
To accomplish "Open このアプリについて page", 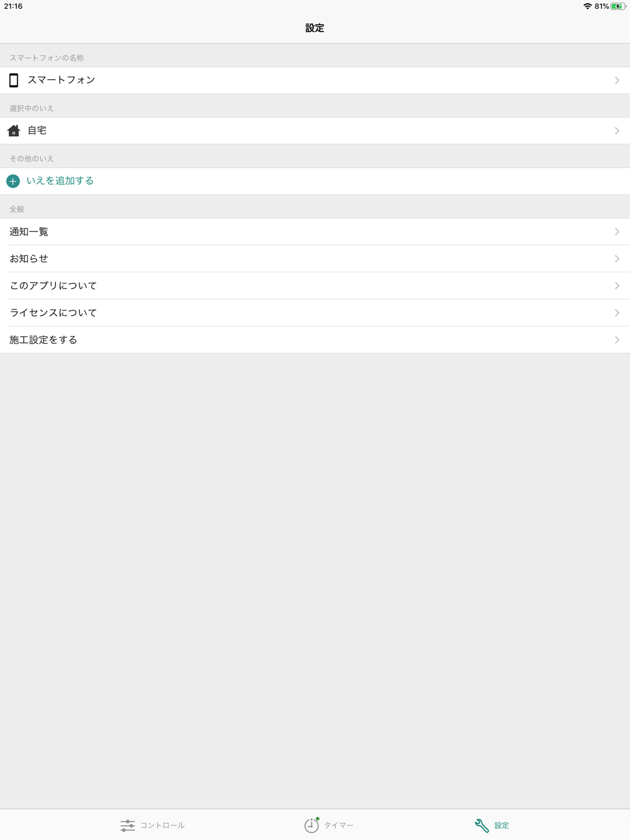I will click(x=315, y=286).
